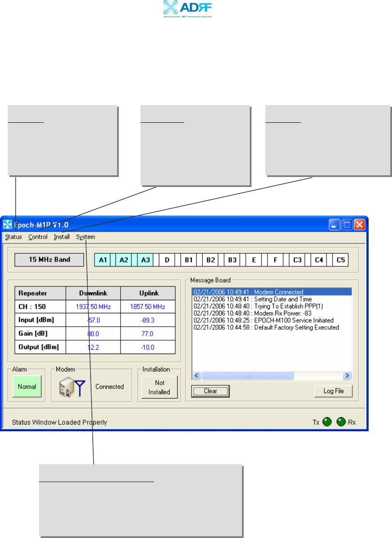Select the C5 band block
The image size is (392, 538).
pyautogui.click(x=341, y=260)
